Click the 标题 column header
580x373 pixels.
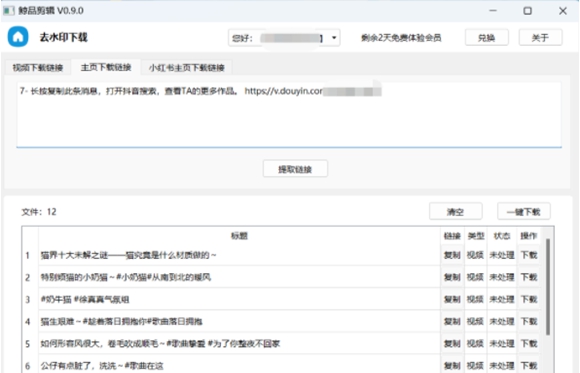pyautogui.click(x=239, y=236)
